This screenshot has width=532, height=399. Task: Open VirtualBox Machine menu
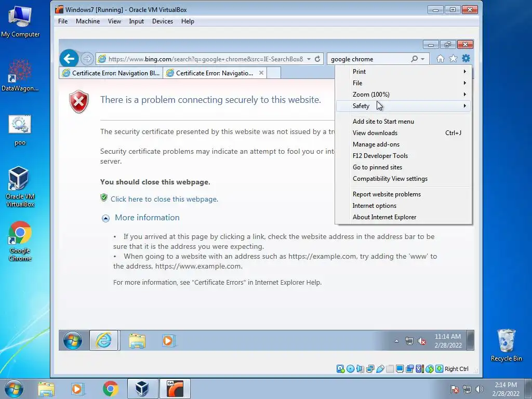click(87, 21)
